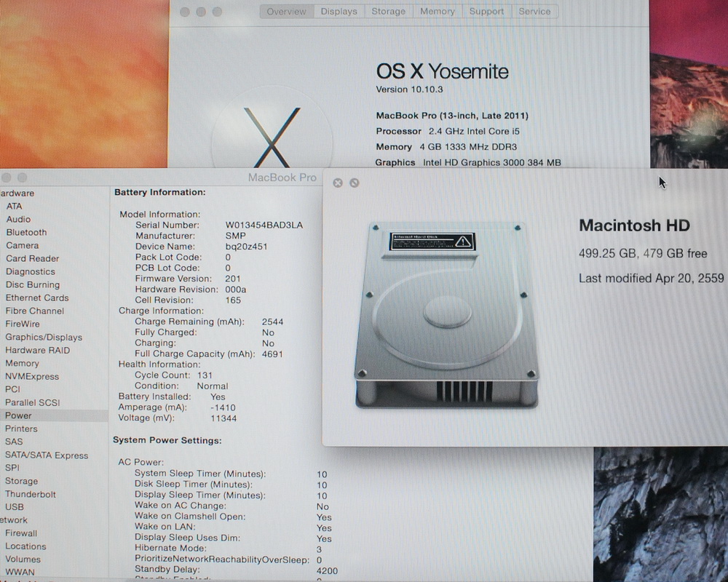The height and width of the screenshot is (582, 728).
Task: Click the Version 10.10.3 text
Action: (x=409, y=89)
